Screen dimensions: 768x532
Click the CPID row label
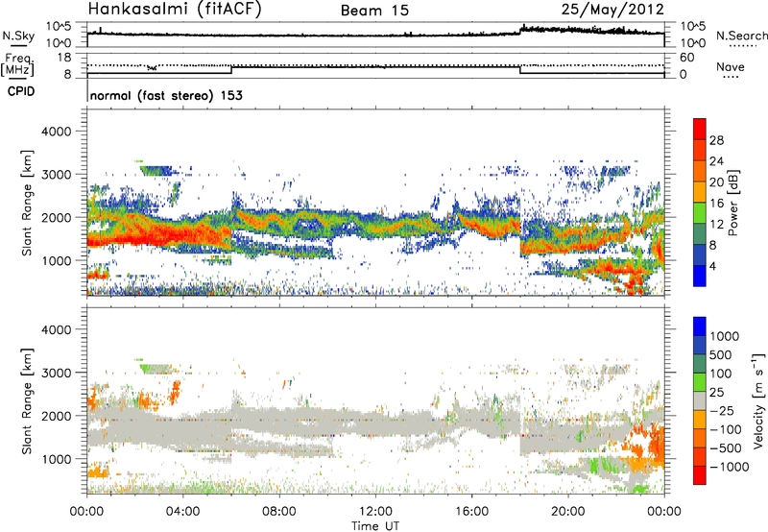point(21,91)
